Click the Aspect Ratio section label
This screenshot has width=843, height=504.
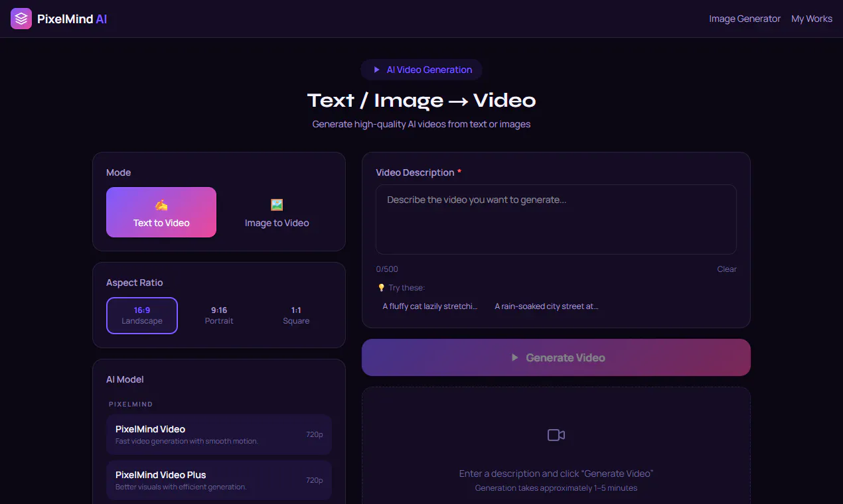(x=135, y=283)
